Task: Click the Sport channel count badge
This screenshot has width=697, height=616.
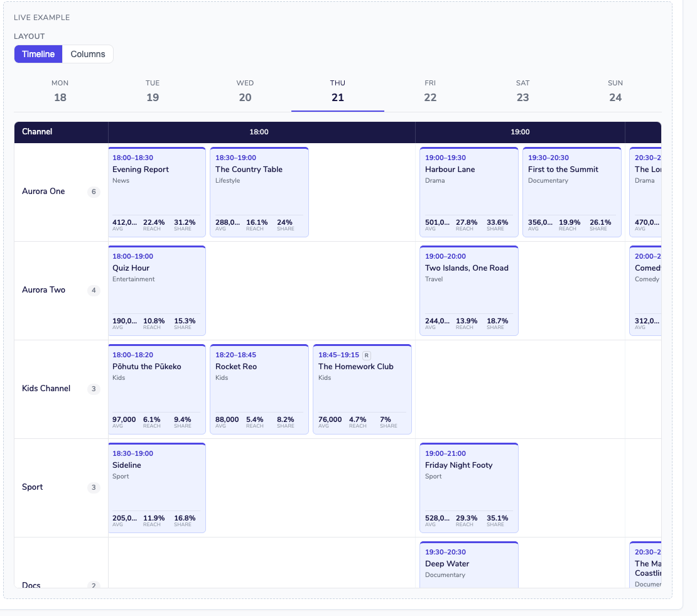Action: [94, 487]
